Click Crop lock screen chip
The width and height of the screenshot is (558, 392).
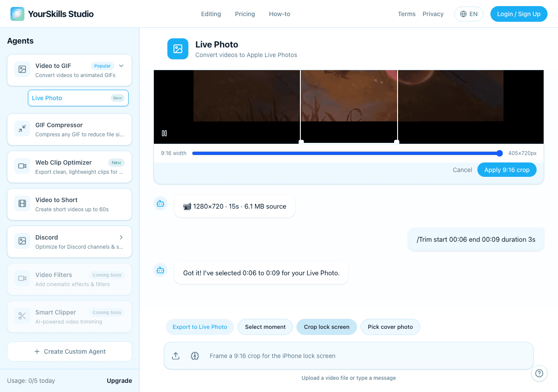(327, 327)
